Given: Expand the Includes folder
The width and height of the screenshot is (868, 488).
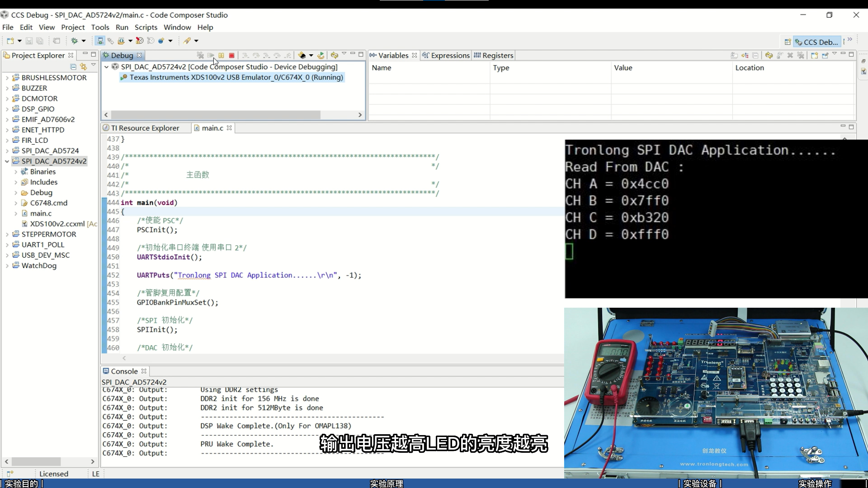Looking at the screenshot, I should tap(16, 182).
